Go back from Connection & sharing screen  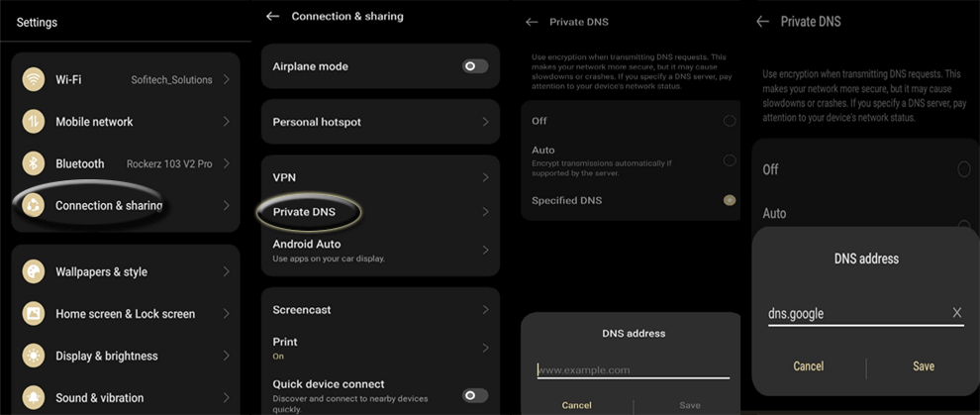273,17
